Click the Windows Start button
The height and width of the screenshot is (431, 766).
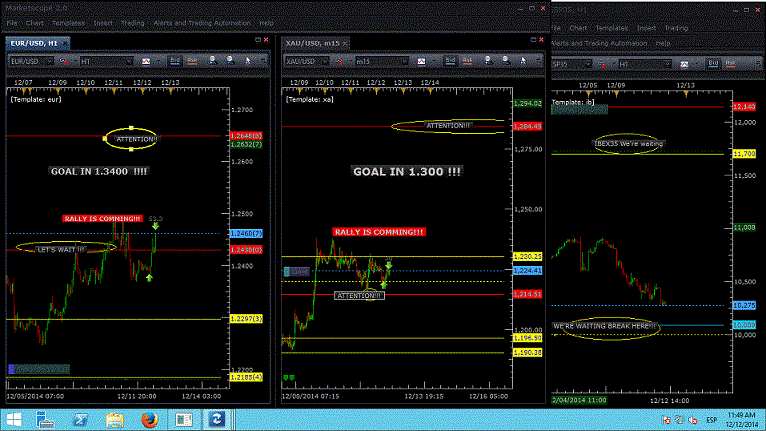click(16, 419)
